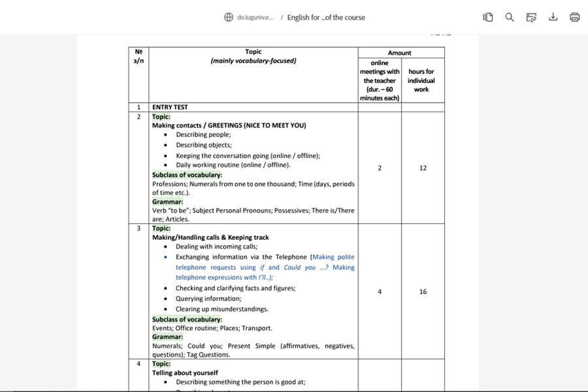Viewport: 588px width, 392px height.
Task: Click the 'Clearing up misunderstandings' bullet
Action: coord(221,309)
